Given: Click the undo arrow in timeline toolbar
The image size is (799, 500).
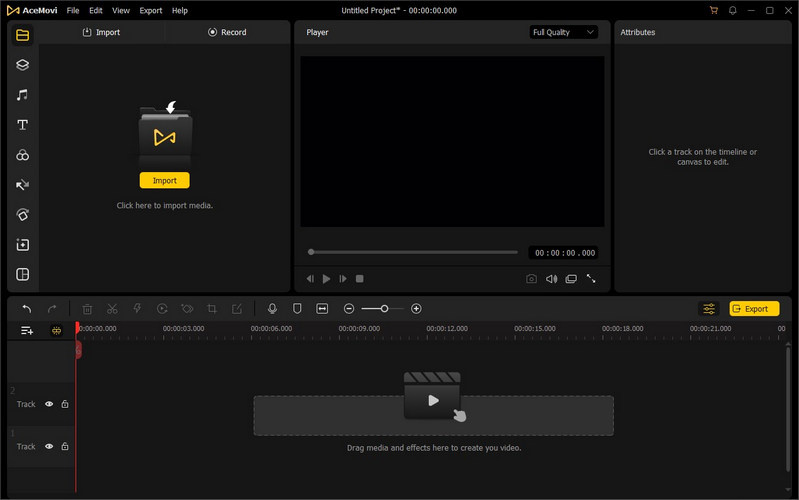Looking at the screenshot, I should pyautogui.click(x=27, y=309).
